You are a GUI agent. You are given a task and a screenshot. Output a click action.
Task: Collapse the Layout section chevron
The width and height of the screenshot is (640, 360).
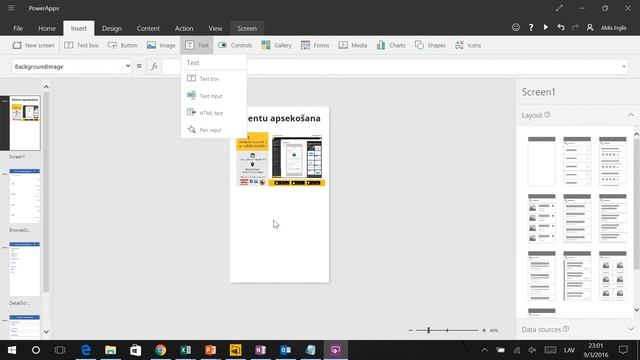coord(631,116)
